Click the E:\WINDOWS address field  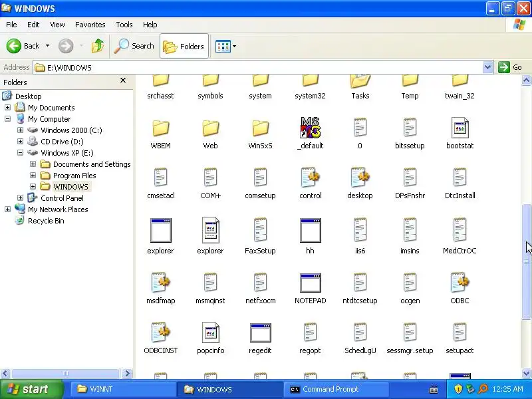(258, 67)
